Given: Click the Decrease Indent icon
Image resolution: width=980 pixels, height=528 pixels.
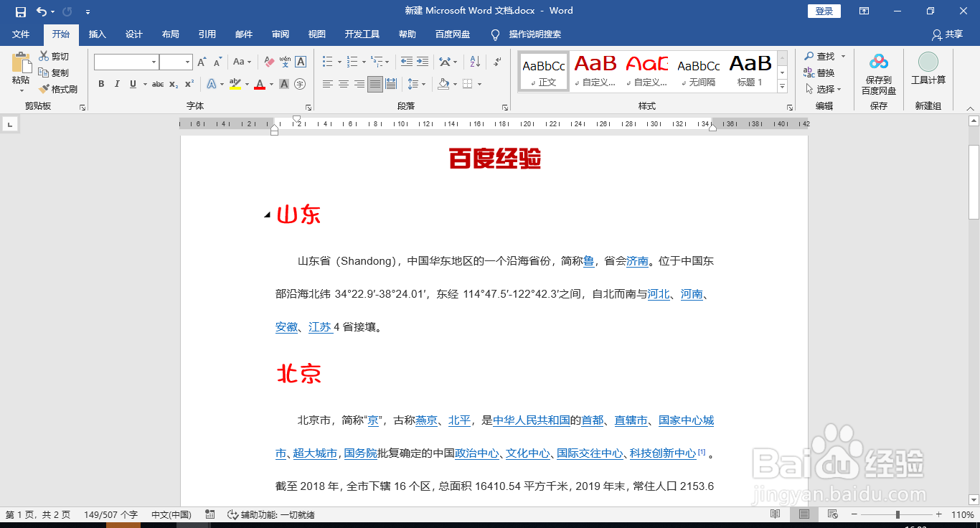Looking at the screenshot, I should point(407,62).
